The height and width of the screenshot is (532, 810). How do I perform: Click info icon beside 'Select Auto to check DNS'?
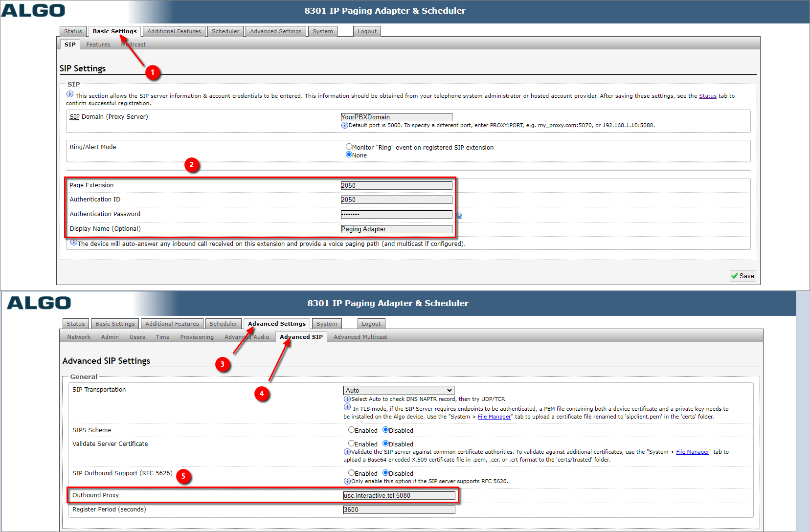tap(347, 399)
